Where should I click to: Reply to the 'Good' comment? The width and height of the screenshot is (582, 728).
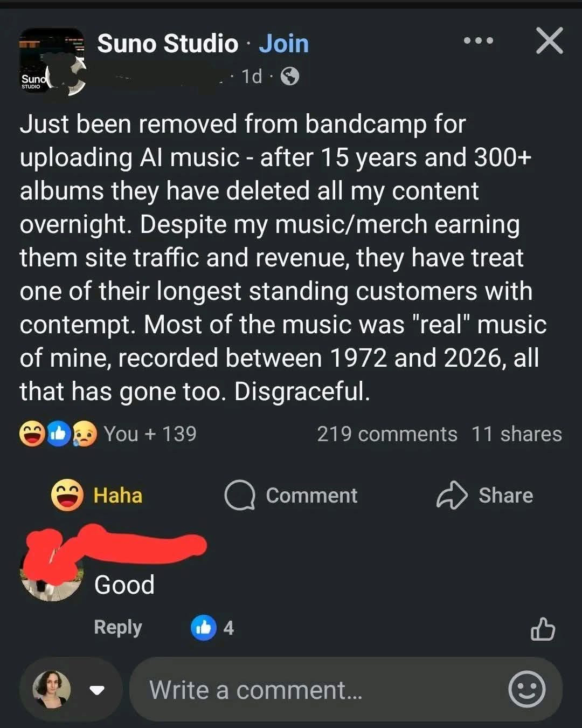pos(118,627)
